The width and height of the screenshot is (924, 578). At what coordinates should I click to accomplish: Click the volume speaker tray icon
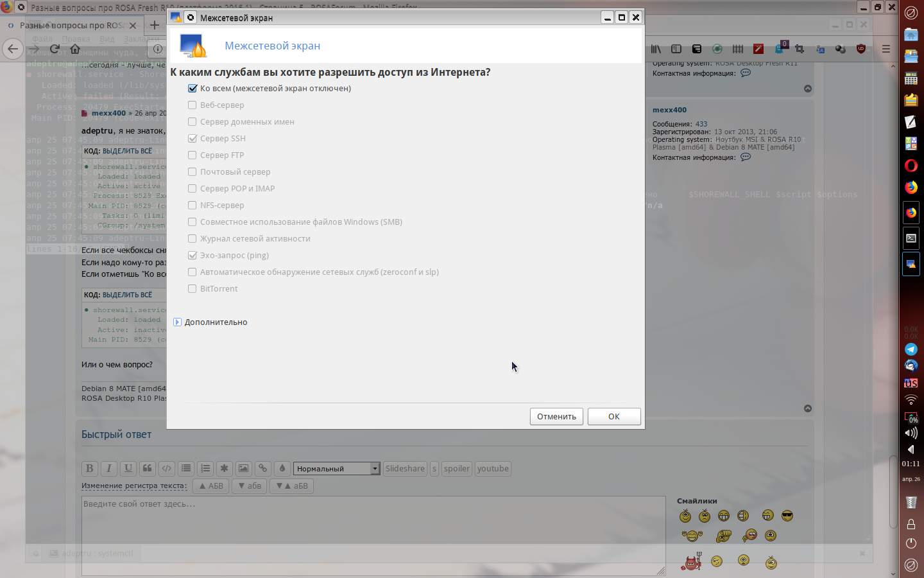tap(911, 433)
